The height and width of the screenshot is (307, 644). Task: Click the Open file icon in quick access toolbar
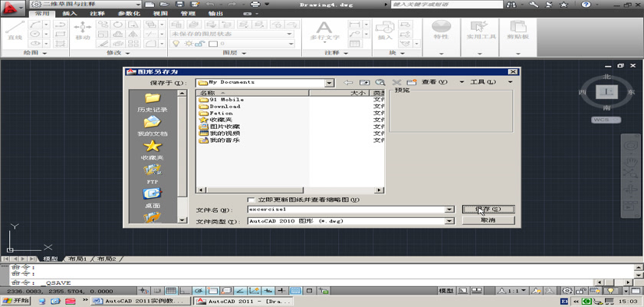[x=164, y=5]
